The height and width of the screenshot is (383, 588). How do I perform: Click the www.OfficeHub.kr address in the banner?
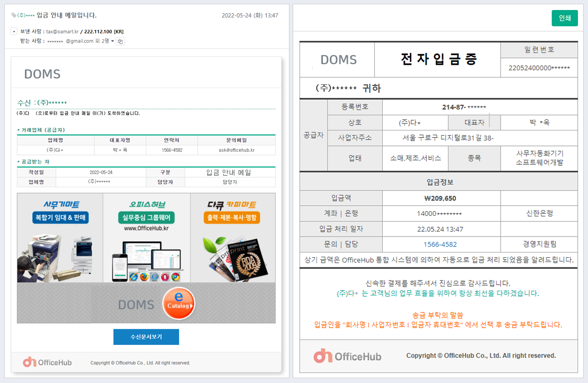(x=146, y=228)
